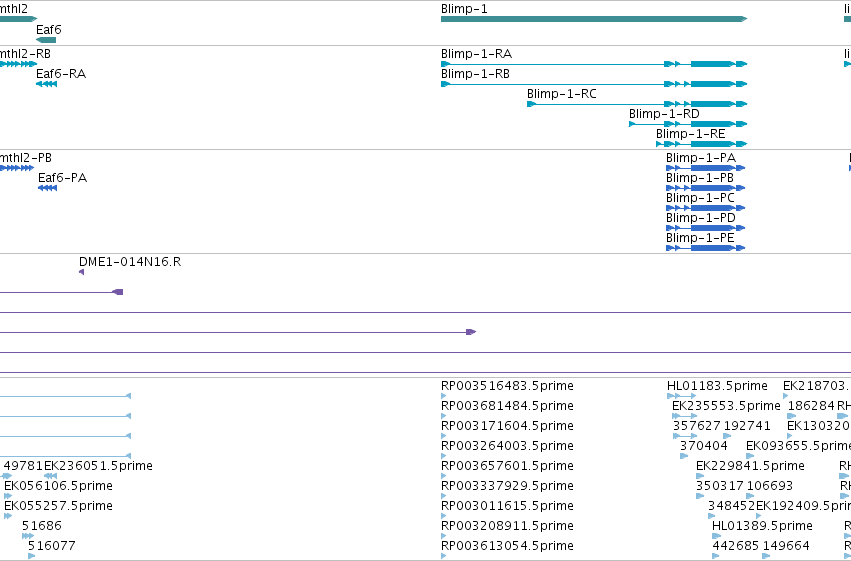851x561 pixels.
Task: Select the EK229841.5prime EST label
Action: click(x=750, y=466)
